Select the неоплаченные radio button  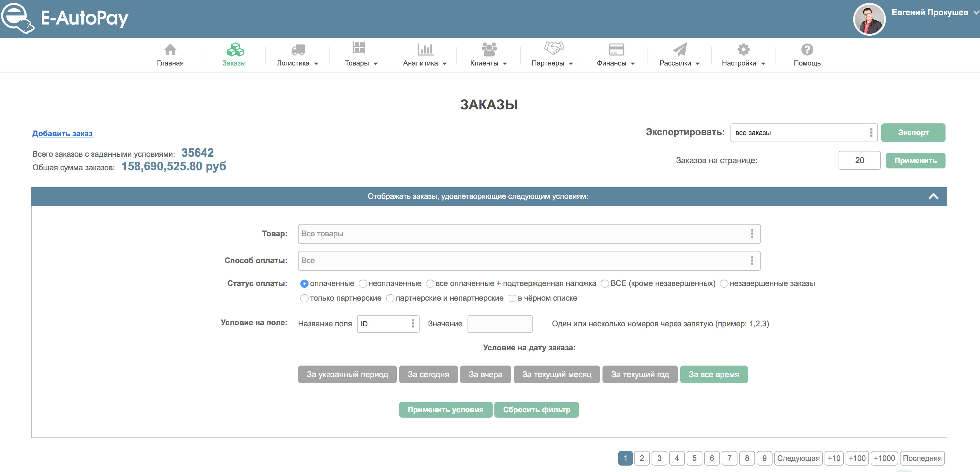pyautogui.click(x=363, y=284)
